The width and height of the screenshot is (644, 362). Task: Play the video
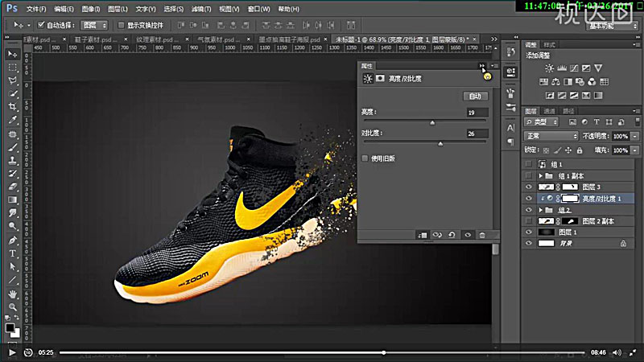click(x=12, y=352)
